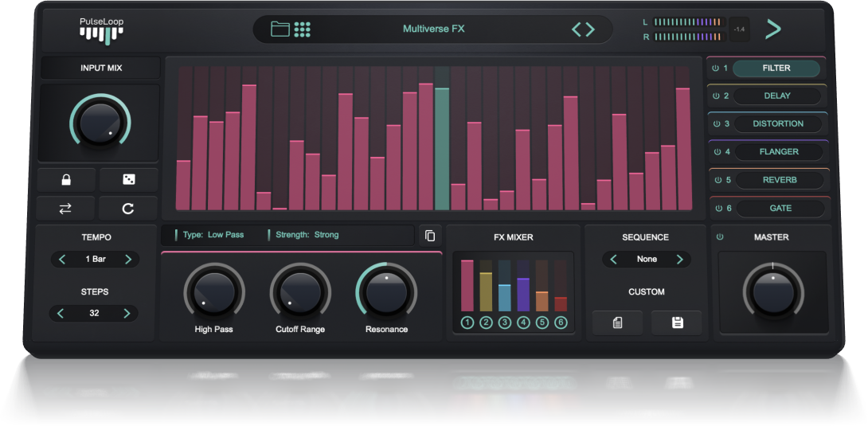Open the preset folder browser icon

(x=280, y=29)
